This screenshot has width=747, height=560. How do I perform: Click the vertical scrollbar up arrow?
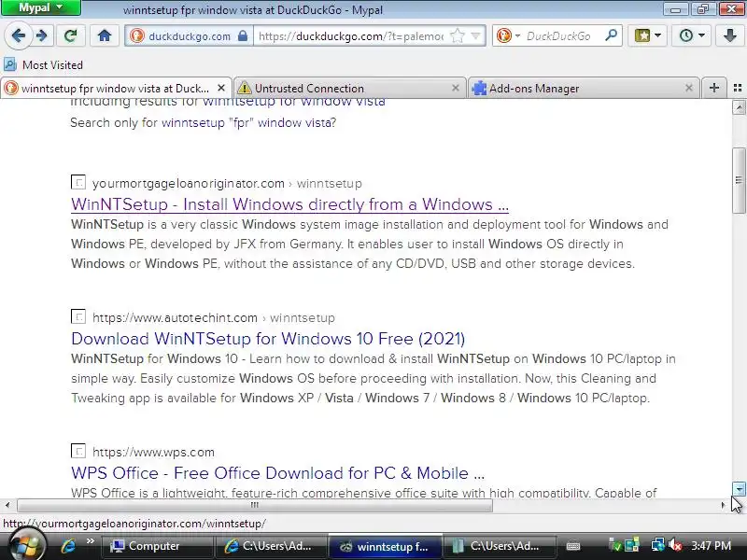pos(739,107)
